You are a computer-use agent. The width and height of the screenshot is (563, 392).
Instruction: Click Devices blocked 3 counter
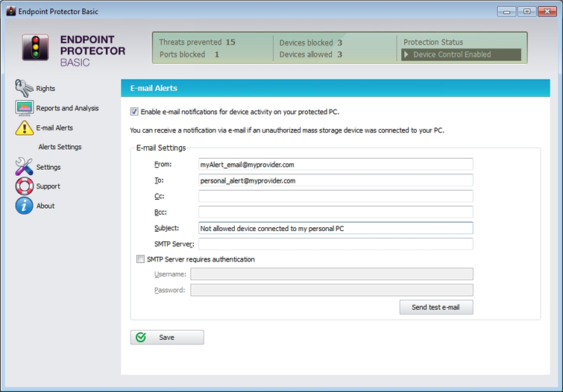(x=311, y=42)
